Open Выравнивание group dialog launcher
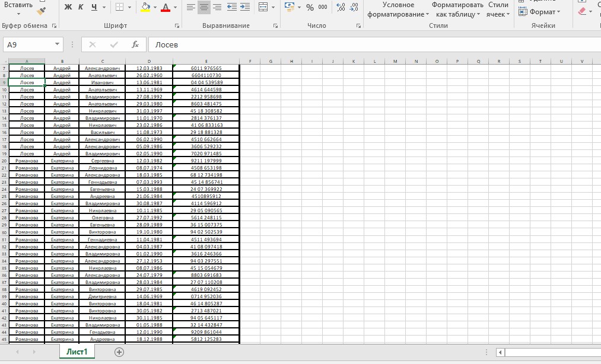The width and height of the screenshot is (601, 364). point(276,25)
